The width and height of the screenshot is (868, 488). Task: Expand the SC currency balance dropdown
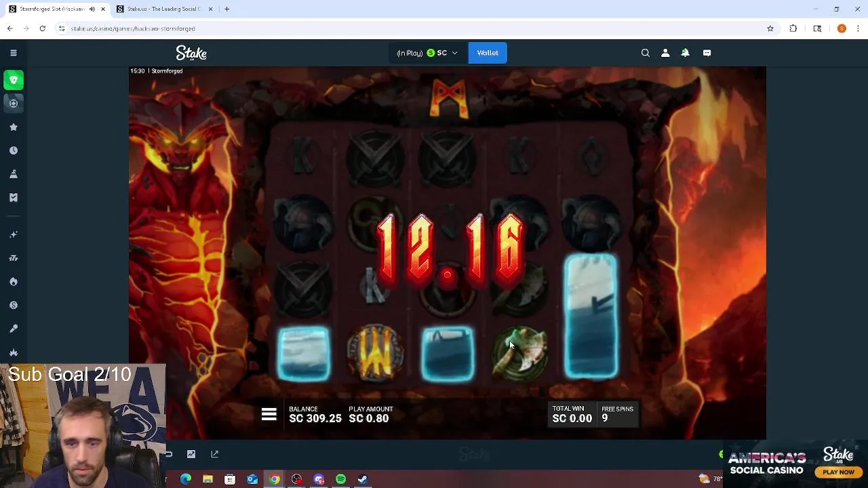click(427, 53)
